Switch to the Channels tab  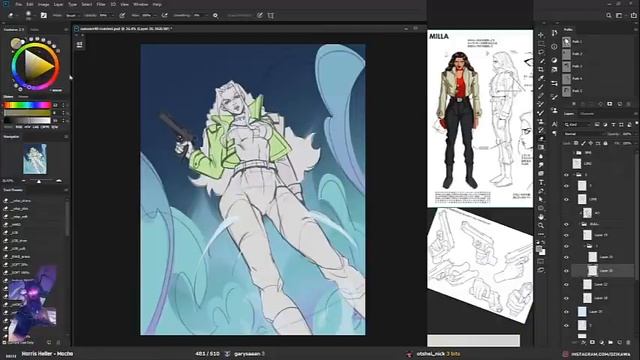[587, 114]
